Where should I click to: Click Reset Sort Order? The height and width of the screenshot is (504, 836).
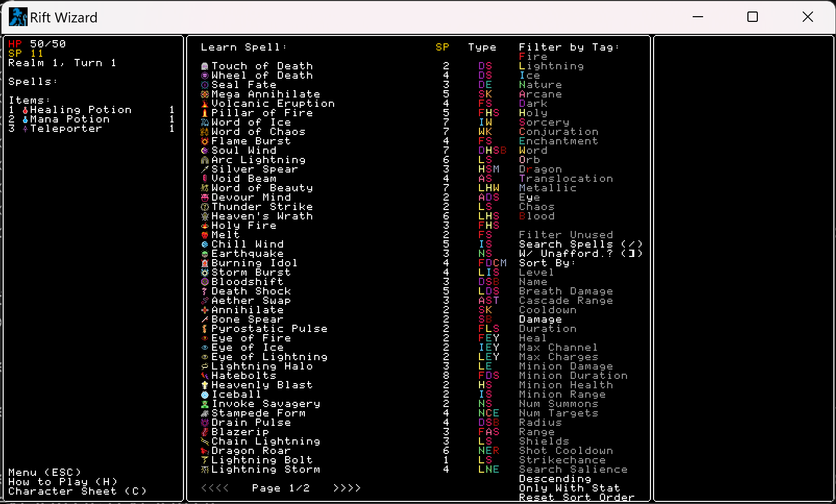tap(576, 498)
